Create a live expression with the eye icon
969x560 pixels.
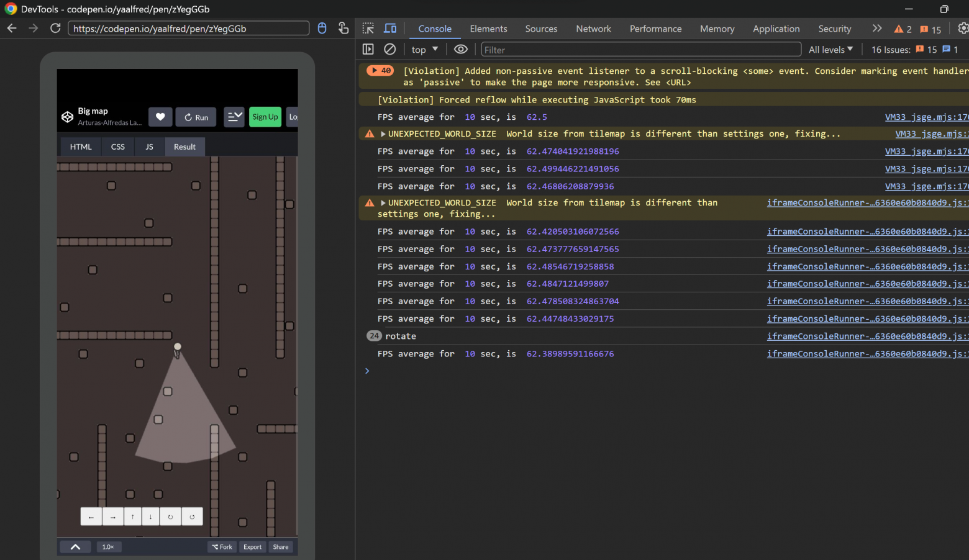pyautogui.click(x=460, y=49)
